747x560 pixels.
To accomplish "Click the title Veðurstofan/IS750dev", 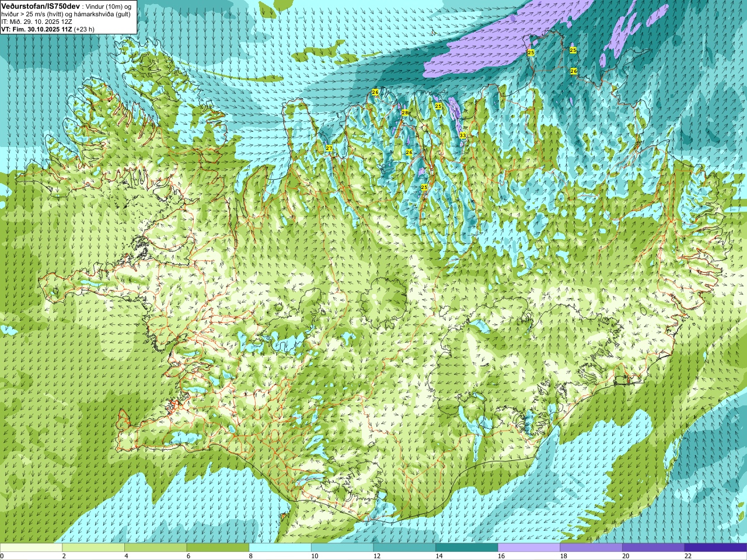I will tap(40, 6).
